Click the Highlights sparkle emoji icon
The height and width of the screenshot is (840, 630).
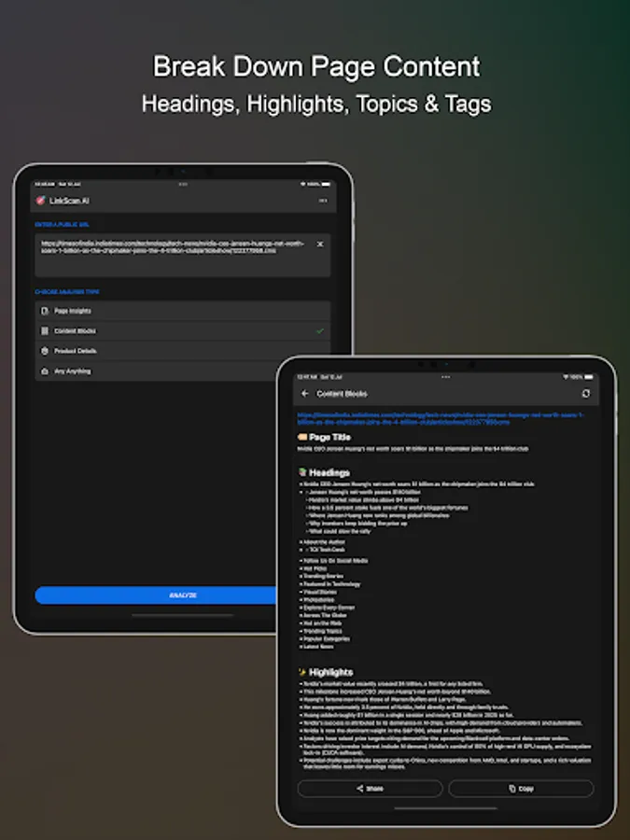pos(302,672)
